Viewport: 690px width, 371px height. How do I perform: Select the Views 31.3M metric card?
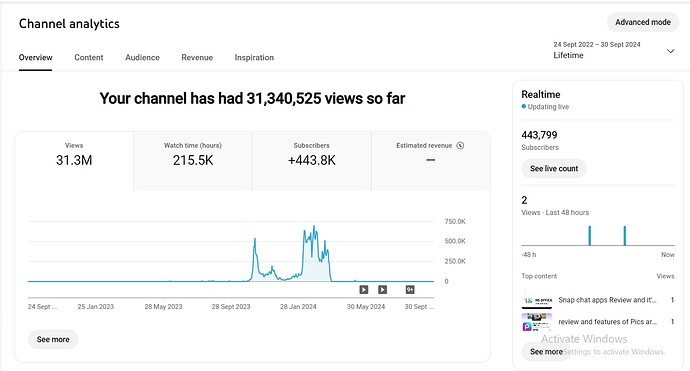[x=74, y=161]
